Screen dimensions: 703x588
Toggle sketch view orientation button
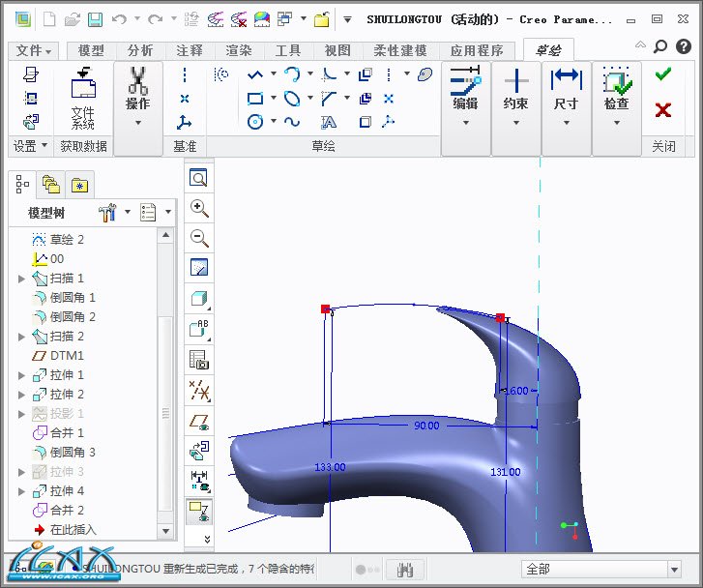[199, 451]
